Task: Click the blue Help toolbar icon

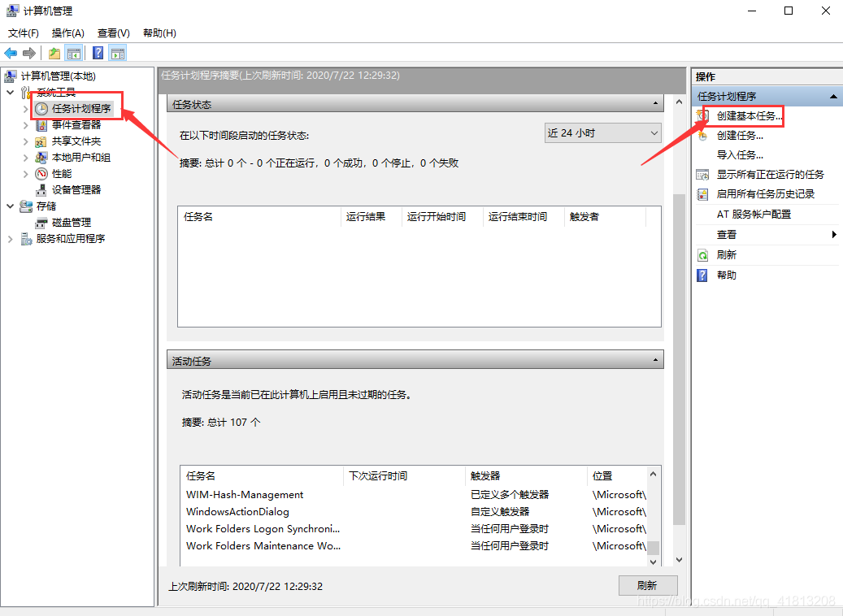Action: tap(98, 53)
